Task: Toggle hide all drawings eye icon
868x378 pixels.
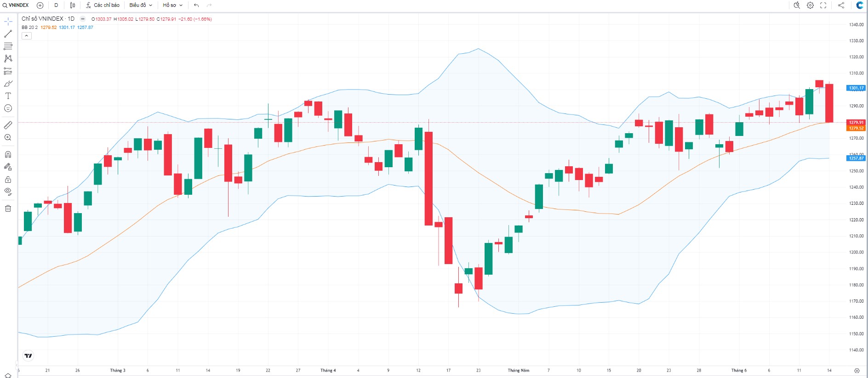Action: point(8,192)
